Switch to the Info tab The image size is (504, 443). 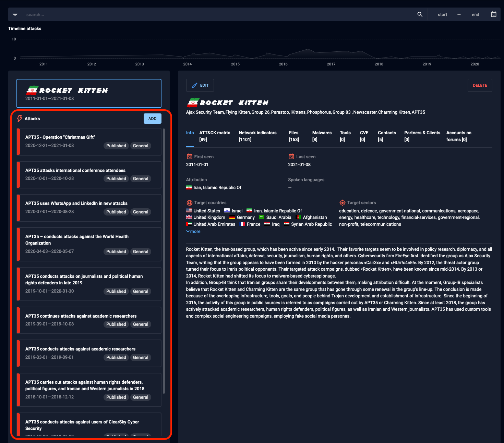click(x=190, y=133)
